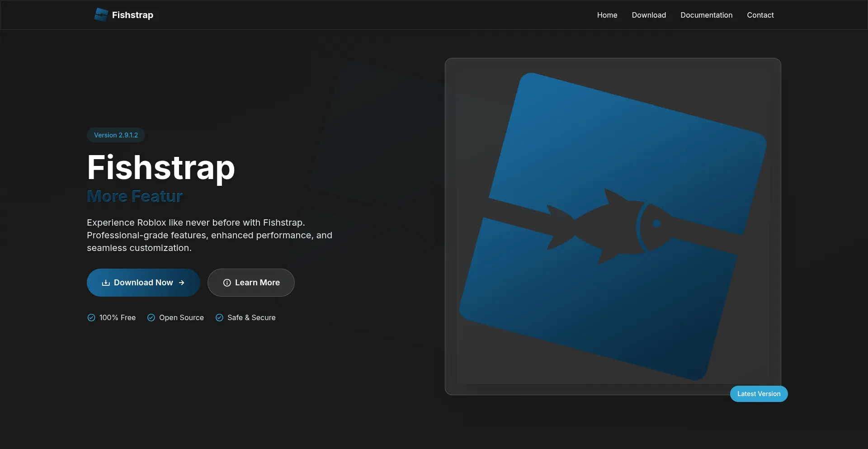
Task: Click the 'Experience Roblox like never before' paragraph
Action: coord(210,235)
